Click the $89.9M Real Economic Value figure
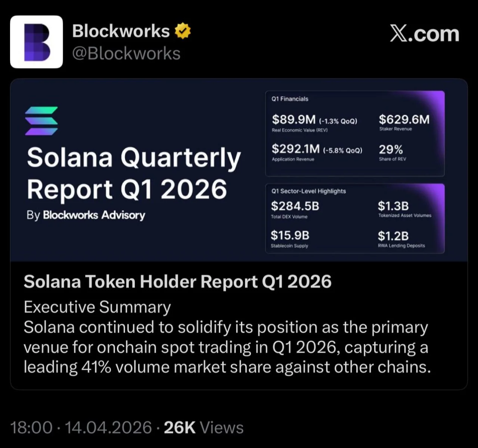 (x=294, y=120)
